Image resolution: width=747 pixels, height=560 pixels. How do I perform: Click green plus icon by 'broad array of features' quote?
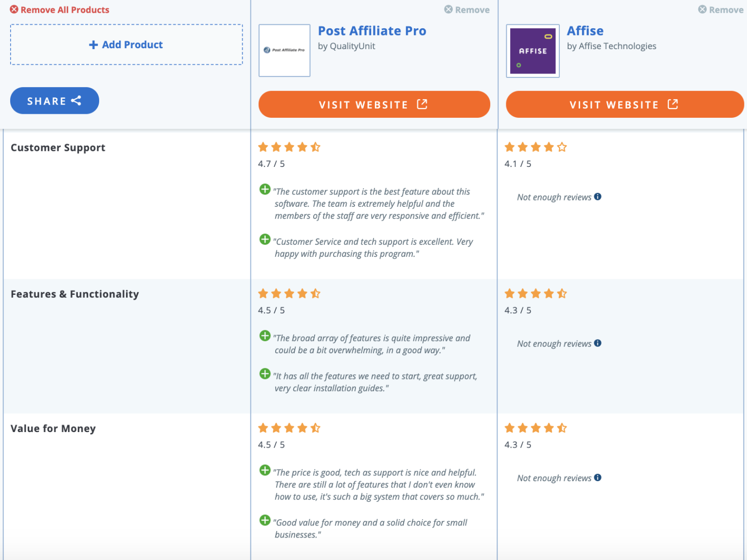click(265, 336)
